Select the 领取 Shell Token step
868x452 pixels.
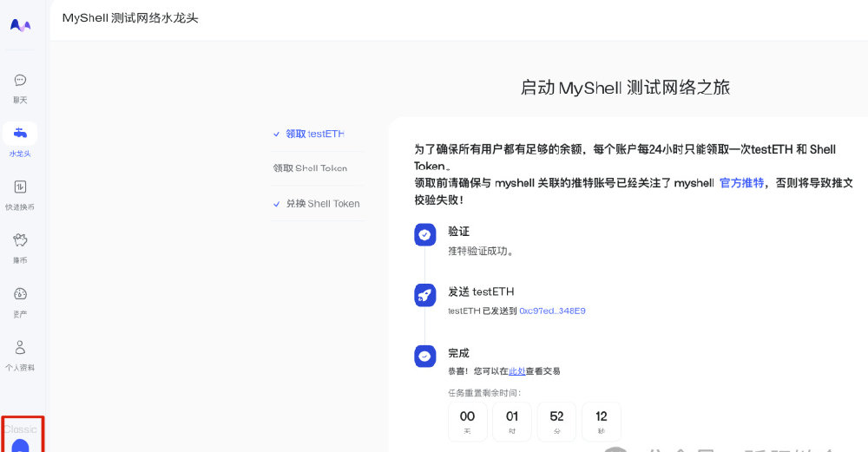coord(310,168)
